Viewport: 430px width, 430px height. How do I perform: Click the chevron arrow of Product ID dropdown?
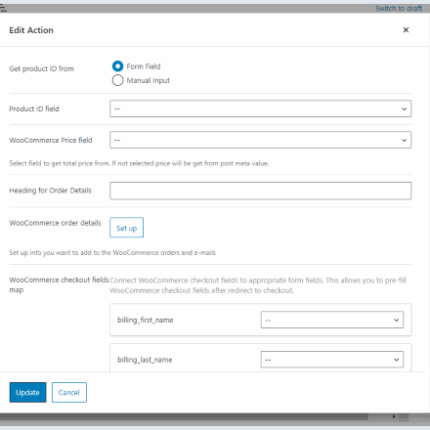404,109
